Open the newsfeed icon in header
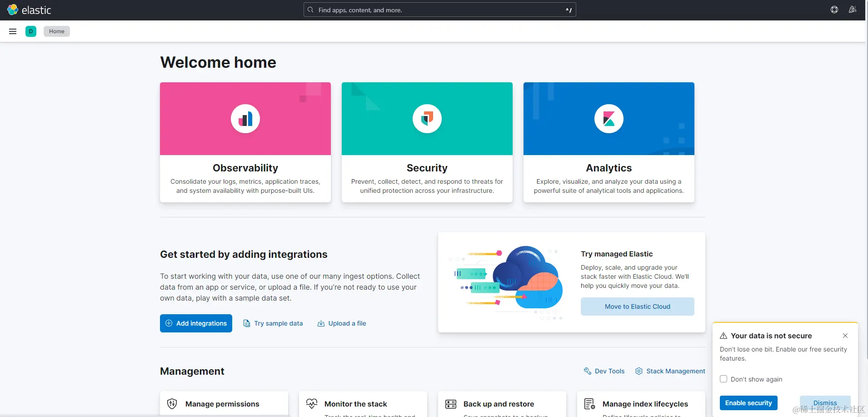This screenshot has height=417, width=868. pos(853,10)
